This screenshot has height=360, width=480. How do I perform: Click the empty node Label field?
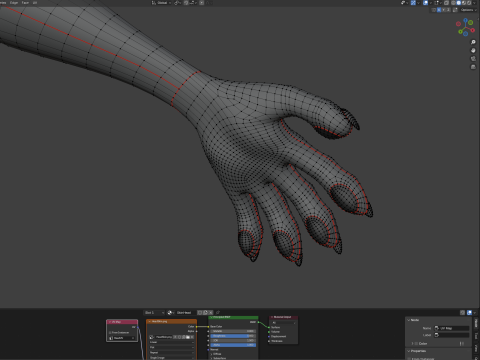451,335
